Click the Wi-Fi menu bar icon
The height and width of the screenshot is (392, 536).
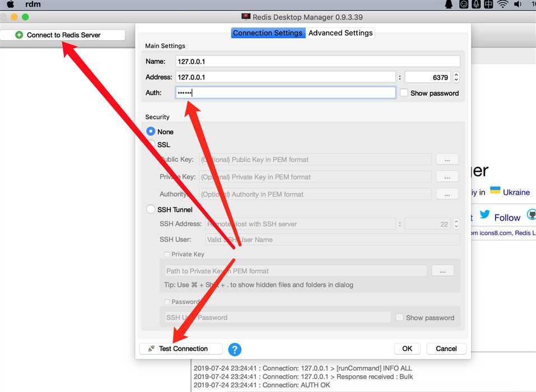pos(503,4)
